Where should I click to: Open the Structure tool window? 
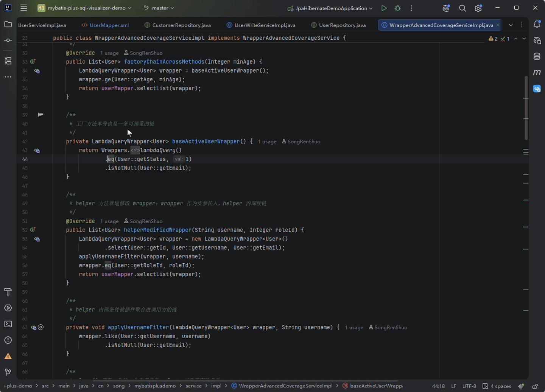pos(8,61)
